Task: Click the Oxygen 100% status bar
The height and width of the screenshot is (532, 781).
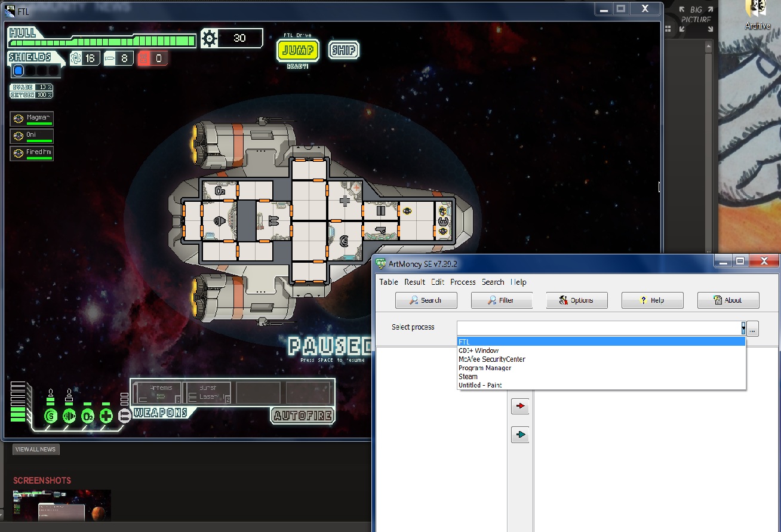Action: point(32,95)
